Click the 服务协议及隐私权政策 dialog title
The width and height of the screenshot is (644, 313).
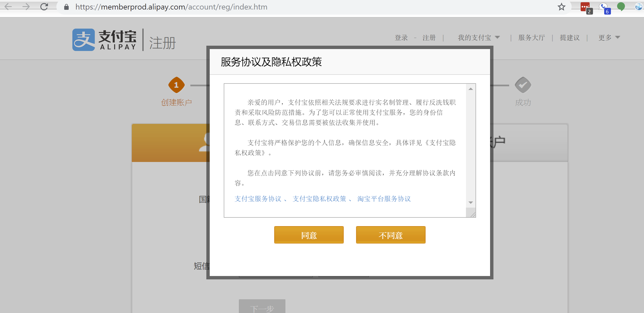click(271, 62)
